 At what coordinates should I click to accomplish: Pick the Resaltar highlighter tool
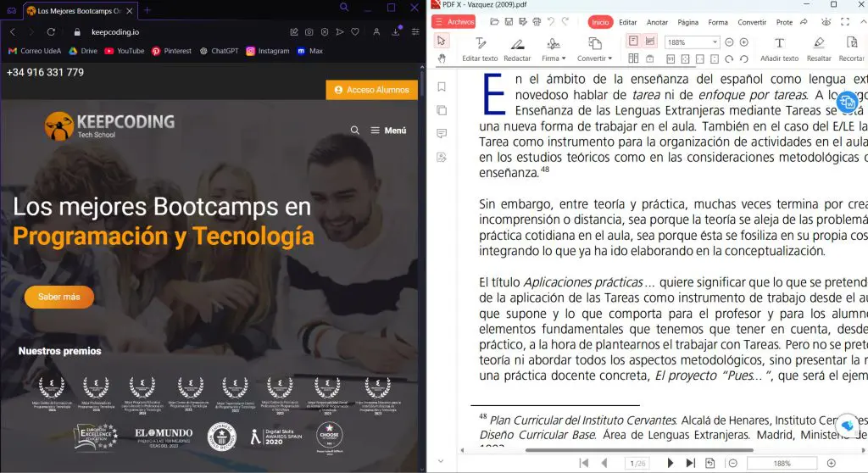point(819,49)
